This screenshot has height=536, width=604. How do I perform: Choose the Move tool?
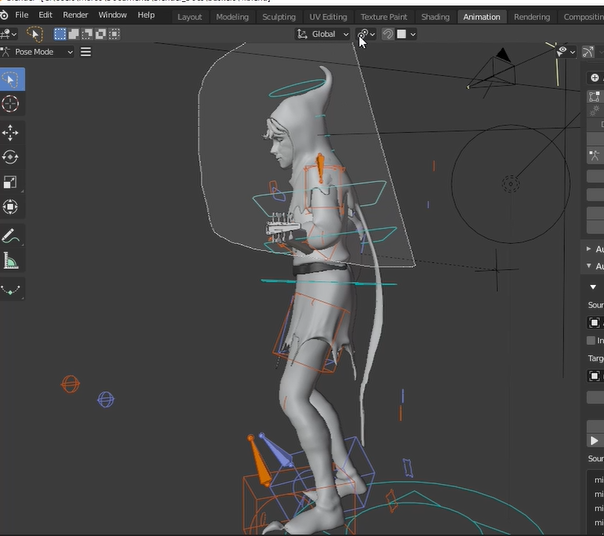[x=11, y=133]
